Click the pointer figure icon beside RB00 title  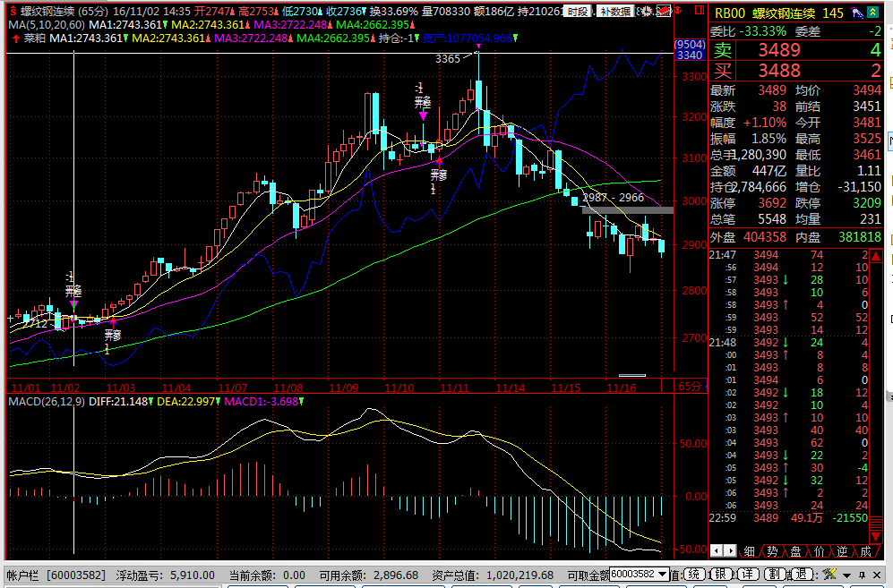coord(856,12)
